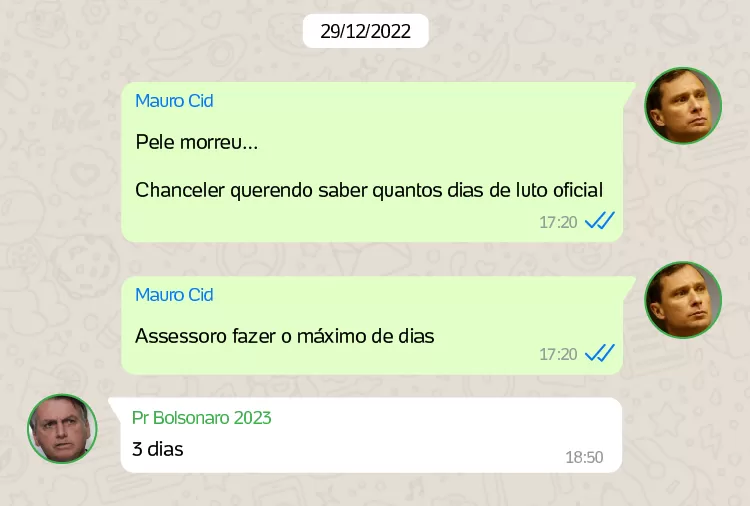Select the "3 dias" reply text
750x506 pixels.
coord(157,449)
